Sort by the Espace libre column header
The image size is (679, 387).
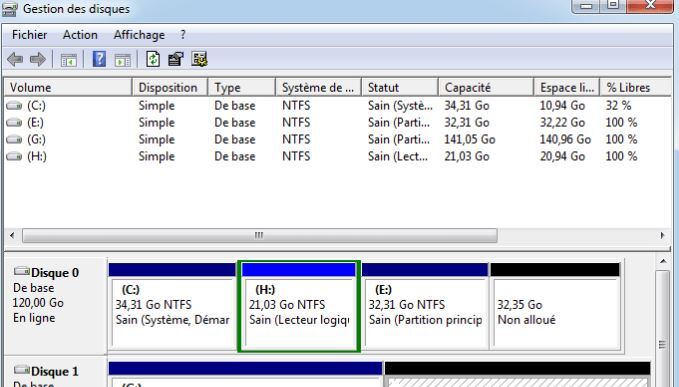click(566, 87)
